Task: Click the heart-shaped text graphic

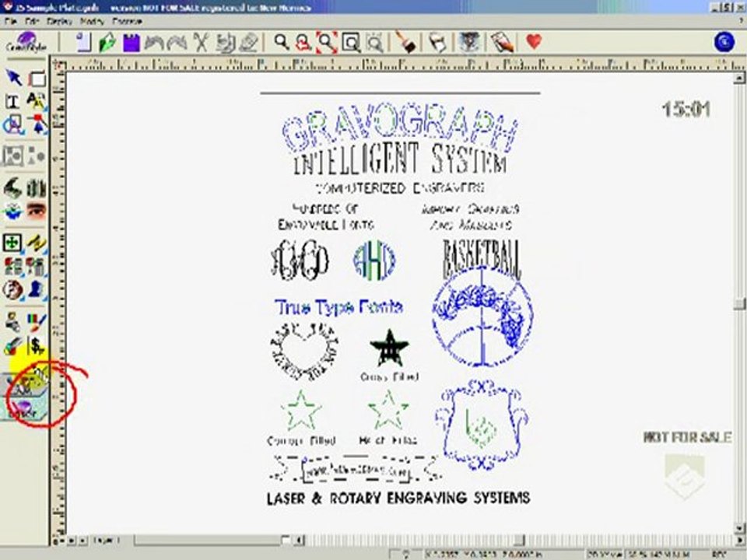Action: [304, 352]
